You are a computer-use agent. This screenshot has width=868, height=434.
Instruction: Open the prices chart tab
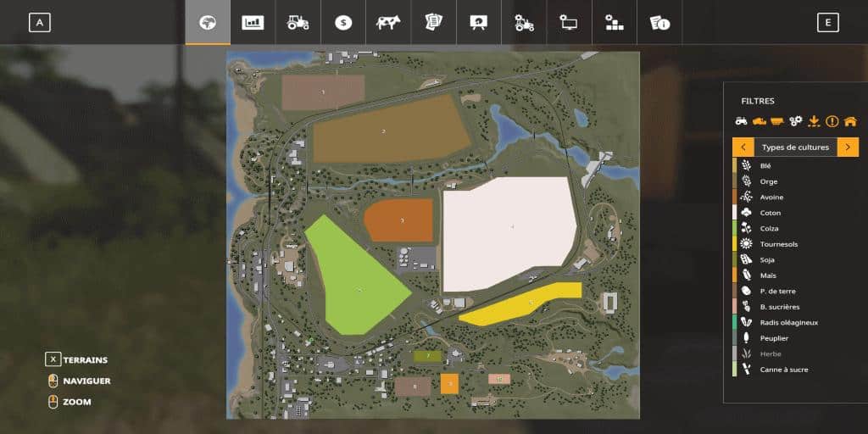253,23
